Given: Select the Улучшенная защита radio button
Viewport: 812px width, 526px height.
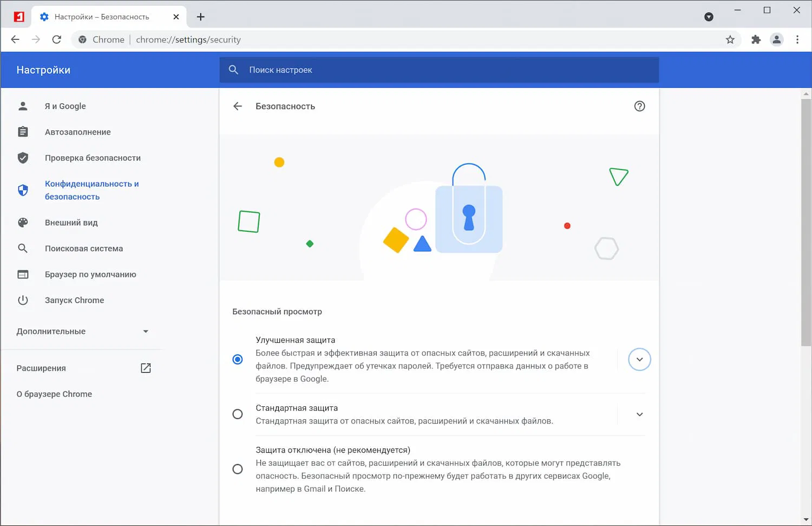Looking at the screenshot, I should 238,360.
